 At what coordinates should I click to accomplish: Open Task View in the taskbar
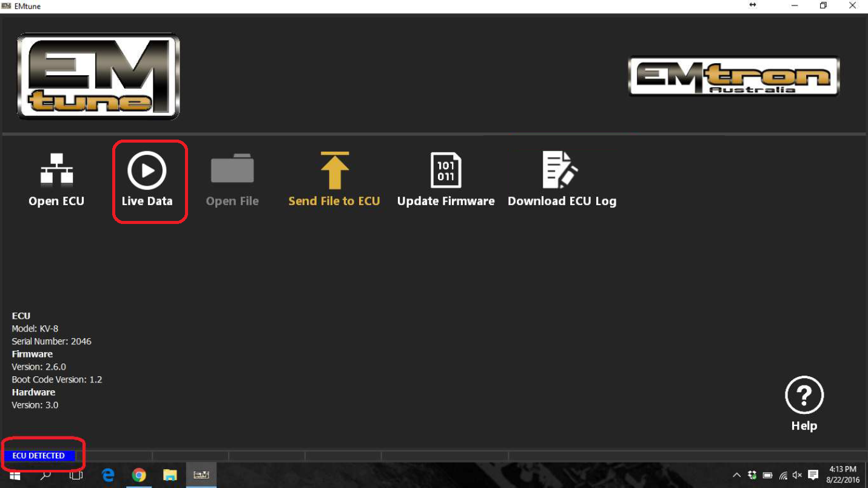[x=76, y=475]
